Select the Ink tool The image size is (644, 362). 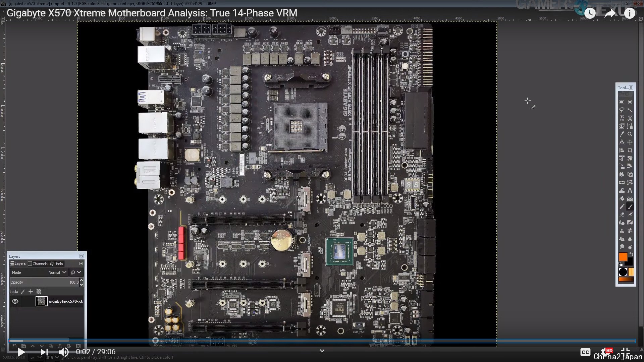[622, 223]
